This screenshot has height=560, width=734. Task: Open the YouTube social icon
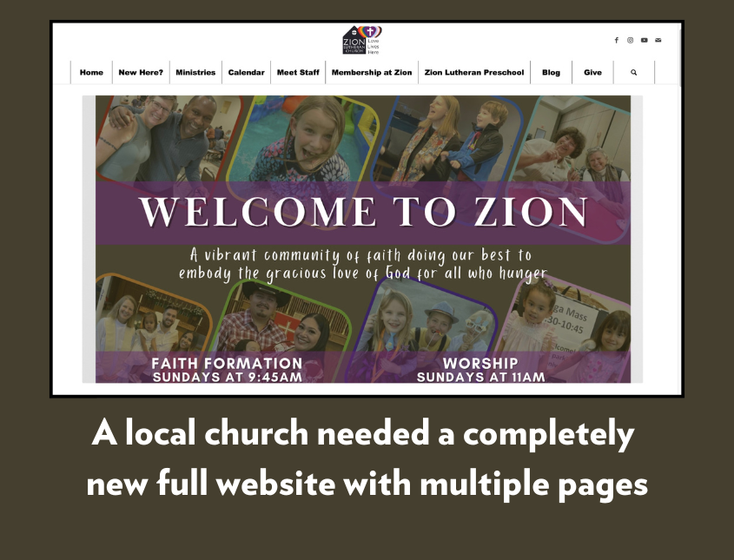pos(645,40)
